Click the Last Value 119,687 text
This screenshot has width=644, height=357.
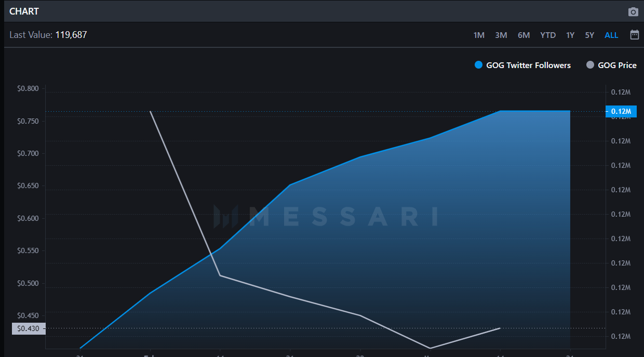[x=48, y=35]
